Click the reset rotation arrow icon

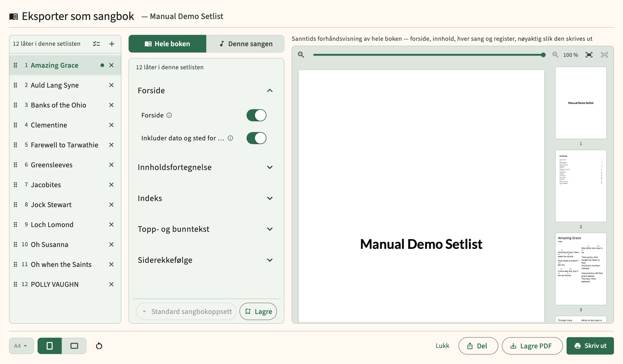coord(99,346)
